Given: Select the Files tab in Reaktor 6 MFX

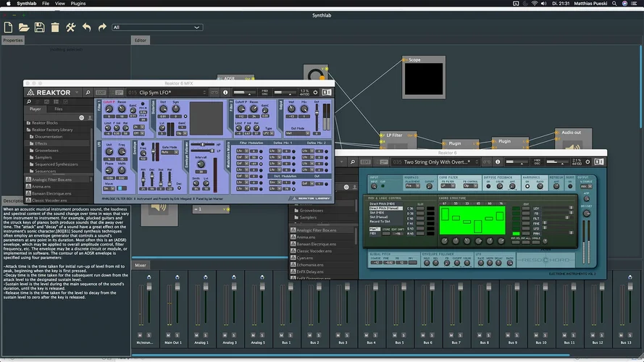Looking at the screenshot, I should (59, 109).
